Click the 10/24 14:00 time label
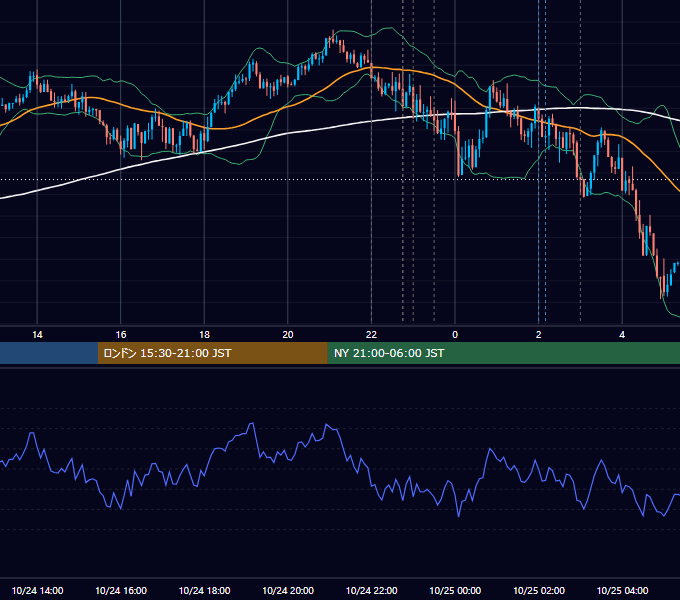Screen dimensions: 680x600 [x=37, y=590]
